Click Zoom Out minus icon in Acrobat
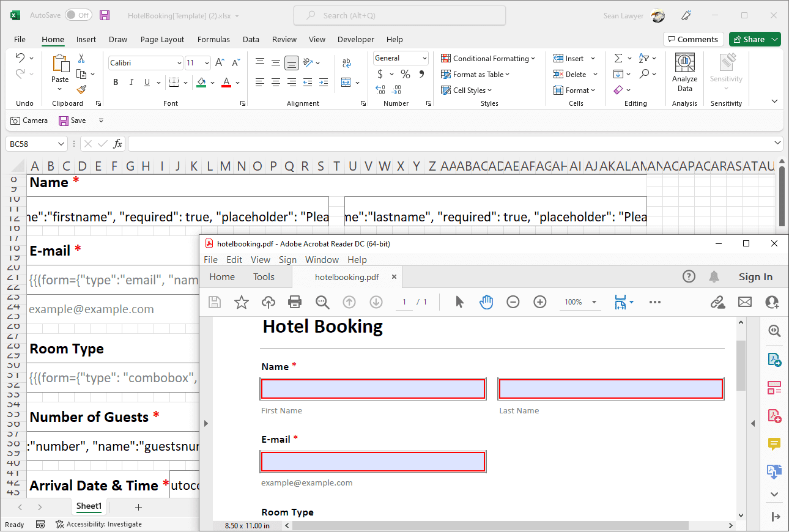Viewport: 789px width, 532px height. (x=513, y=301)
